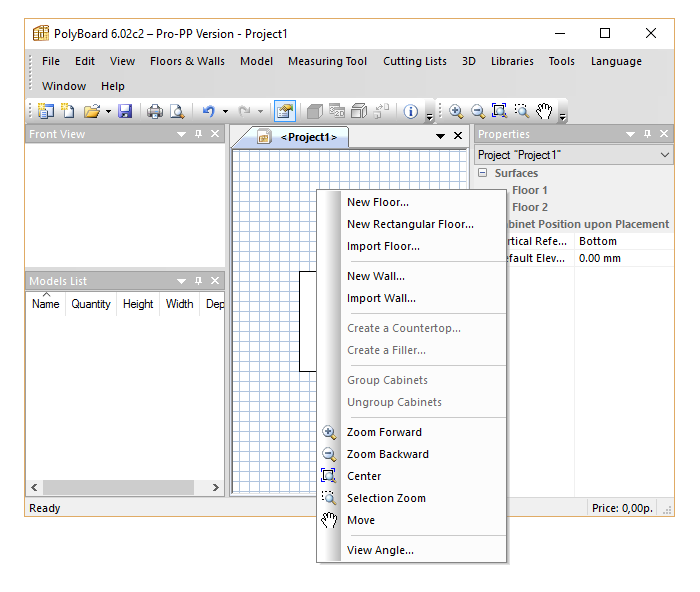Screen dimensions: 700x592
Task: Click the Quantity column header
Action: tap(91, 304)
